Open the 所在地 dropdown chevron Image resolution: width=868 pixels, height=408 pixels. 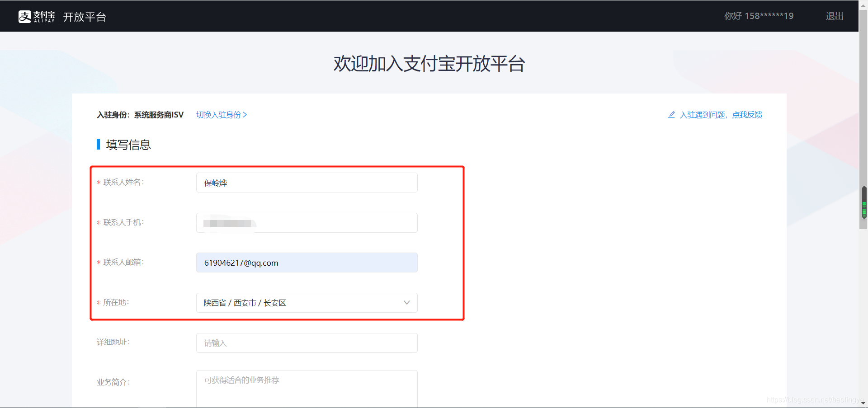tap(406, 303)
